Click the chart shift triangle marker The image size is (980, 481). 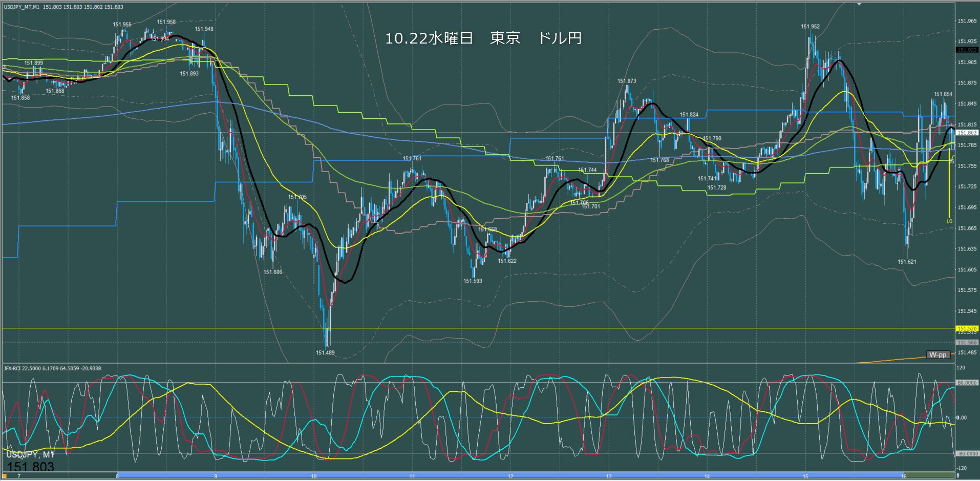point(860,4)
